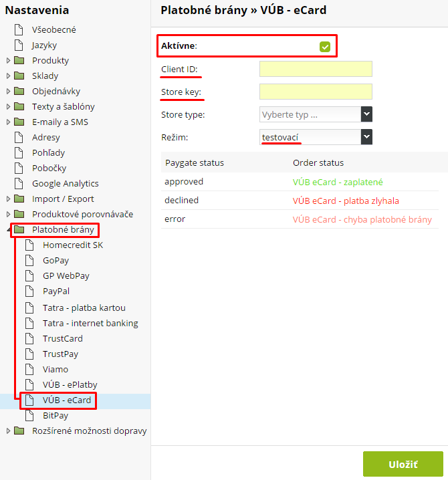Image resolution: width=448 pixels, height=480 pixels.
Task: Click the Produktové porovnávače folder icon
Action: click(x=19, y=214)
